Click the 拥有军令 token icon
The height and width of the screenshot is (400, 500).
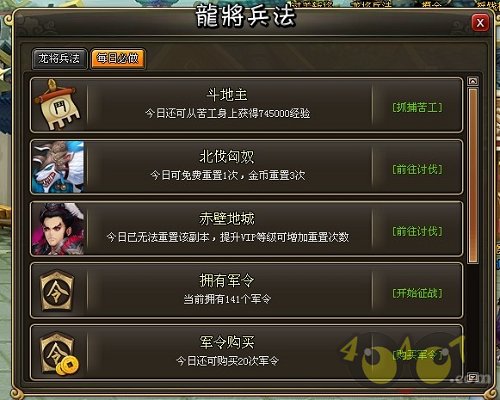(x=57, y=290)
